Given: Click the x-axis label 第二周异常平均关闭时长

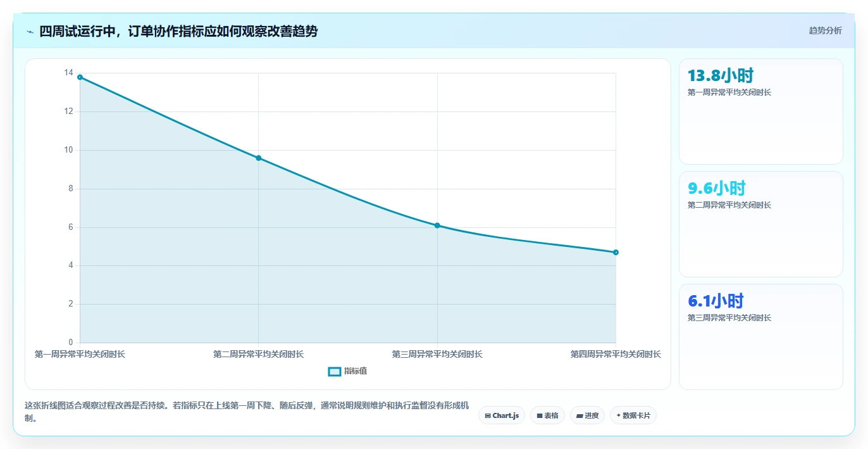Looking at the screenshot, I should pos(258,355).
